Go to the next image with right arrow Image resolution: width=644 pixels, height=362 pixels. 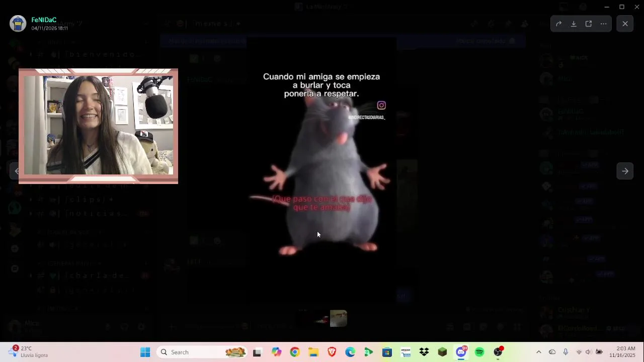625,171
